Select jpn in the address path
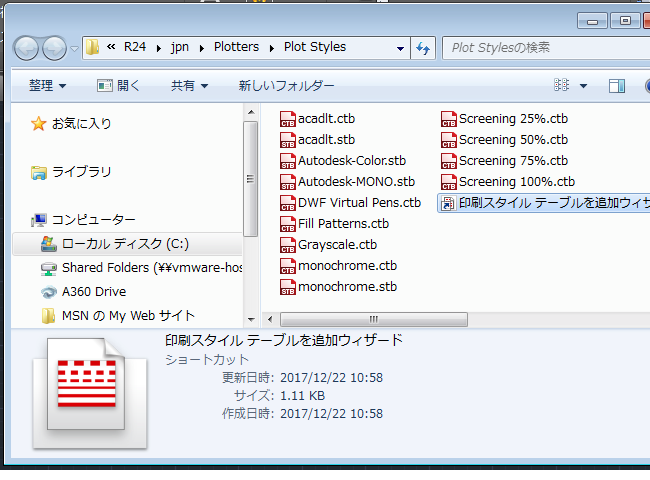Image resolution: width=650 pixels, height=480 pixels. click(x=180, y=47)
